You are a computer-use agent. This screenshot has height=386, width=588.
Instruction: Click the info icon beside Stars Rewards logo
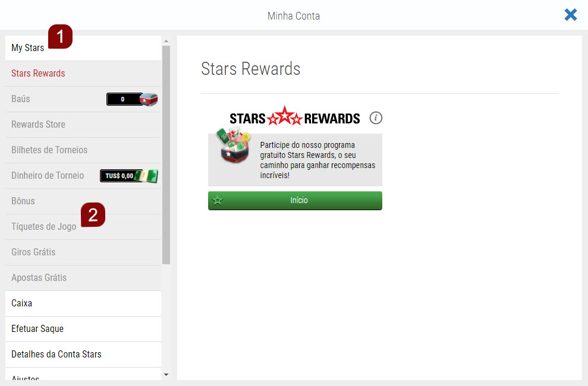(x=376, y=118)
